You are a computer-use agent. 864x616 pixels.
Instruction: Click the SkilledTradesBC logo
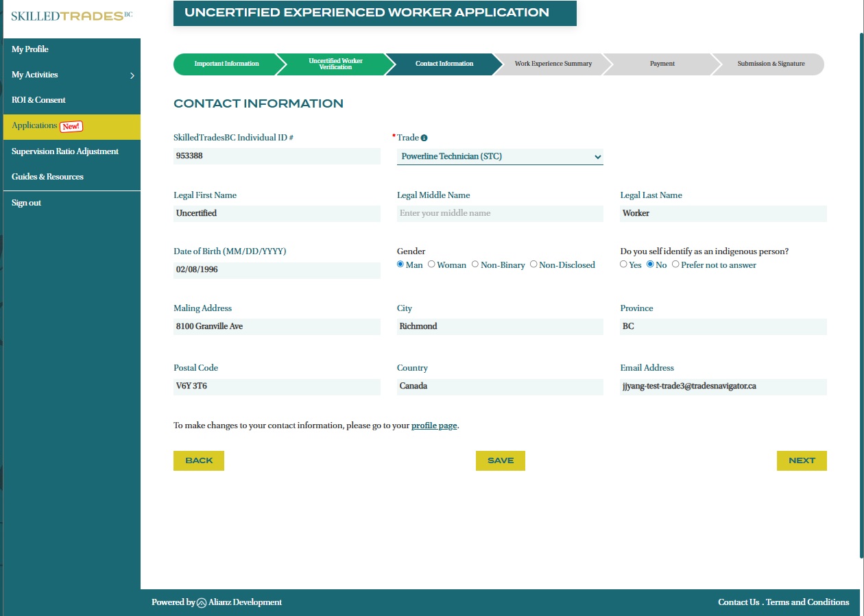[71, 16]
